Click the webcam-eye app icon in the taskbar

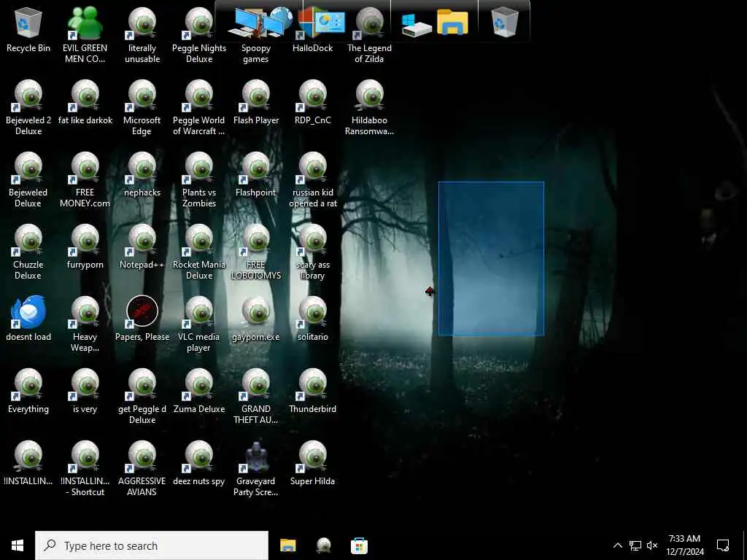coord(323,545)
